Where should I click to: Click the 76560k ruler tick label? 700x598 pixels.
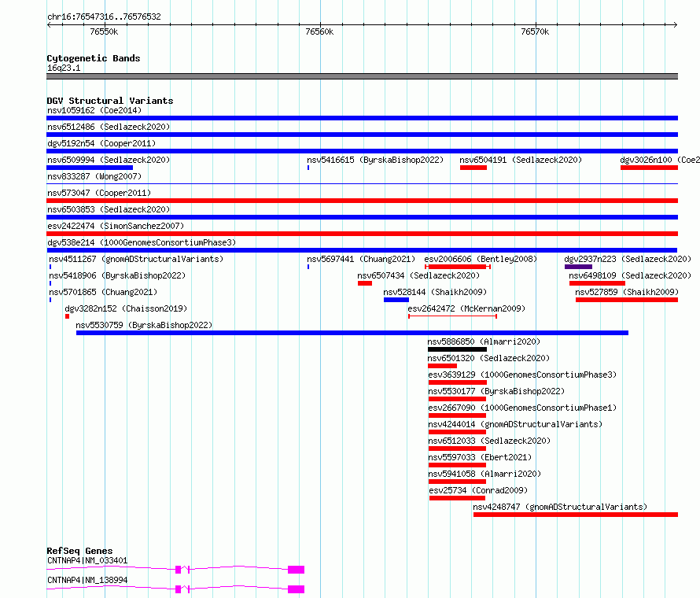(319, 31)
